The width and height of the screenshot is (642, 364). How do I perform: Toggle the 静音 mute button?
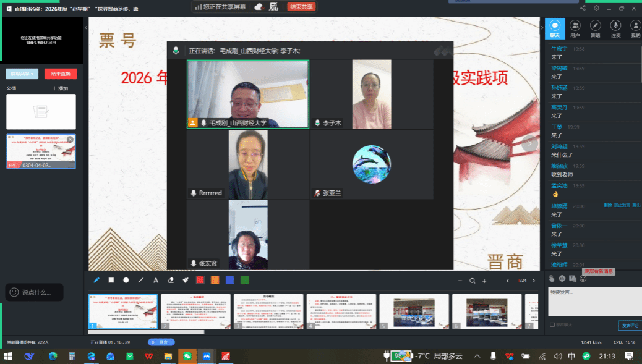click(x=161, y=342)
